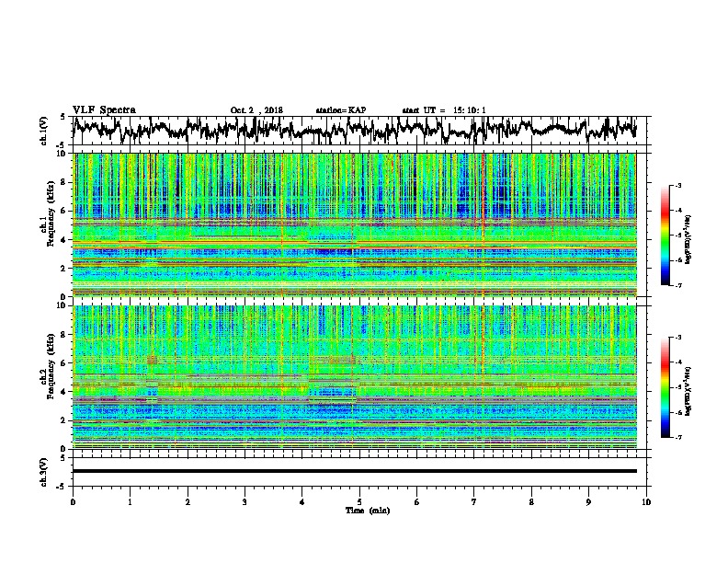Click the 'ch.3(V)' axis label

[x=44, y=472]
